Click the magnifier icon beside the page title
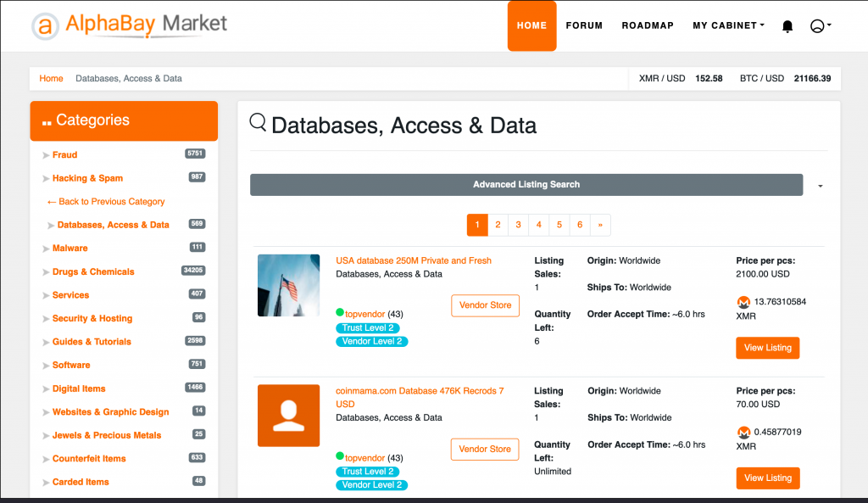Viewport: 868px width, 503px height. click(x=259, y=123)
